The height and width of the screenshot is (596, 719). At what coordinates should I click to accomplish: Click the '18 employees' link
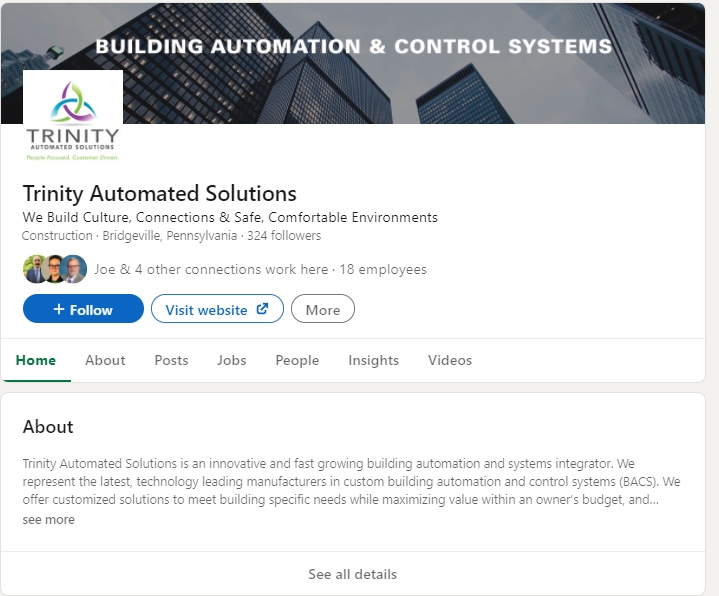[383, 269]
